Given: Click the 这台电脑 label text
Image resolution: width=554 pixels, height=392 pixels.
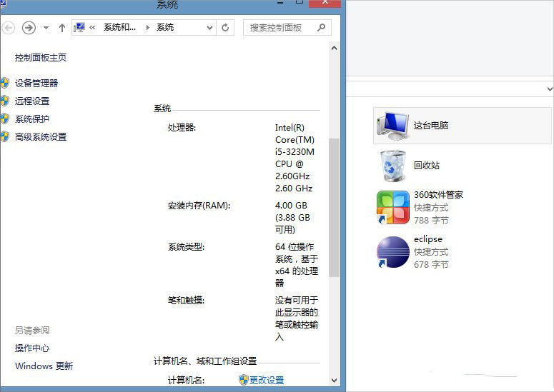Looking at the screenshot, I should (431, 125).
